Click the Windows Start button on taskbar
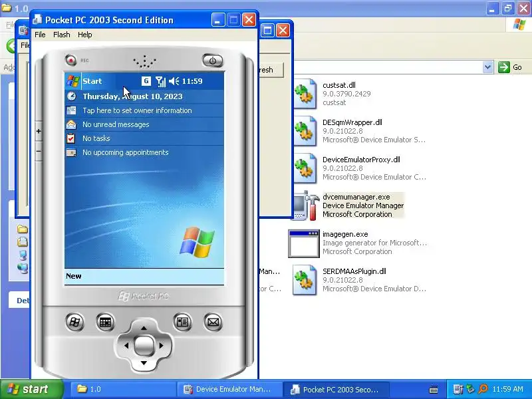Image resolution: width=532 pixels, height=399 pixels. pyautogui.click(x=31, y=389)
